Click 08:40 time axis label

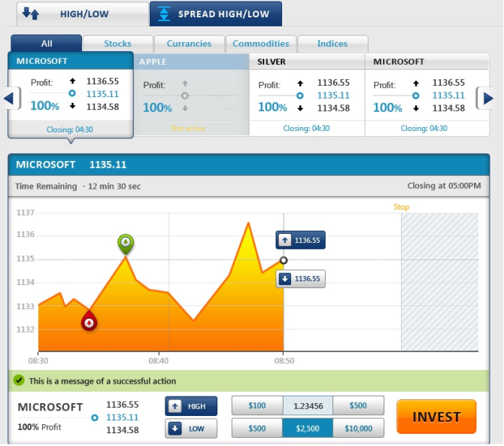[x=159, y=361]
